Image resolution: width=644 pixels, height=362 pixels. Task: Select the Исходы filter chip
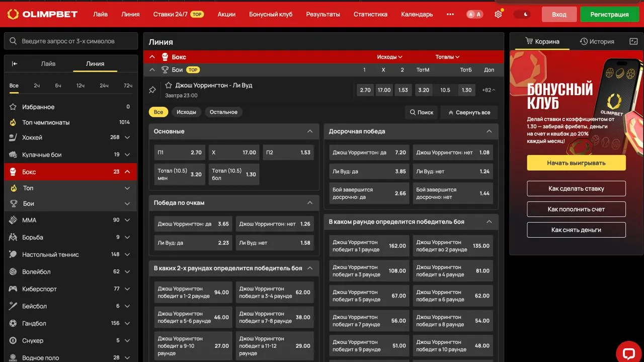coord(186,112)
